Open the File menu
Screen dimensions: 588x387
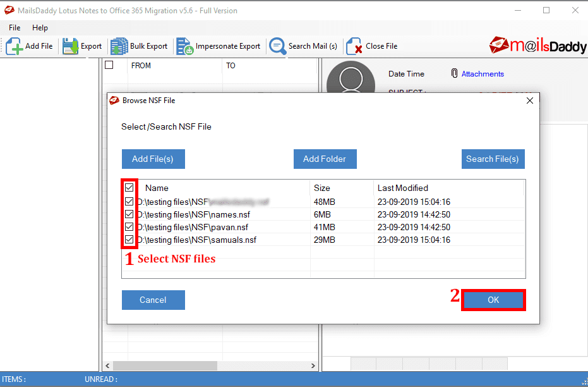pyautogui.click(x=14, y=27)
